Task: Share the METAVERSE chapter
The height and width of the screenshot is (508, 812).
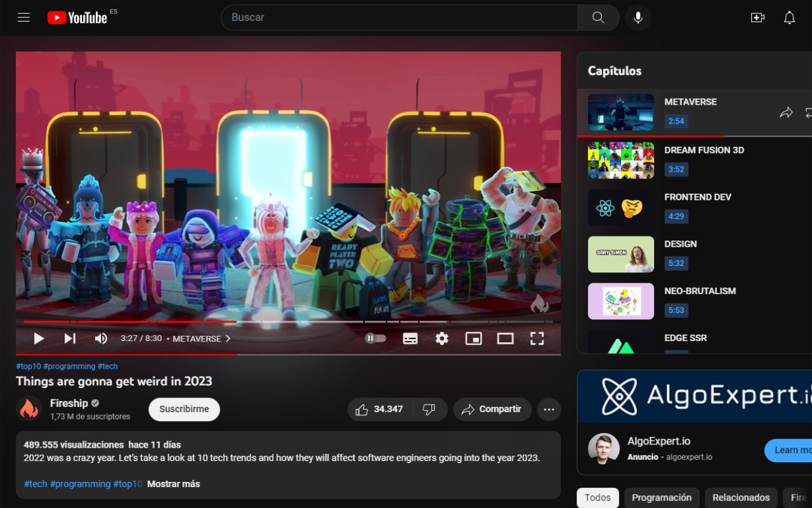Action: tap(786, 112)
